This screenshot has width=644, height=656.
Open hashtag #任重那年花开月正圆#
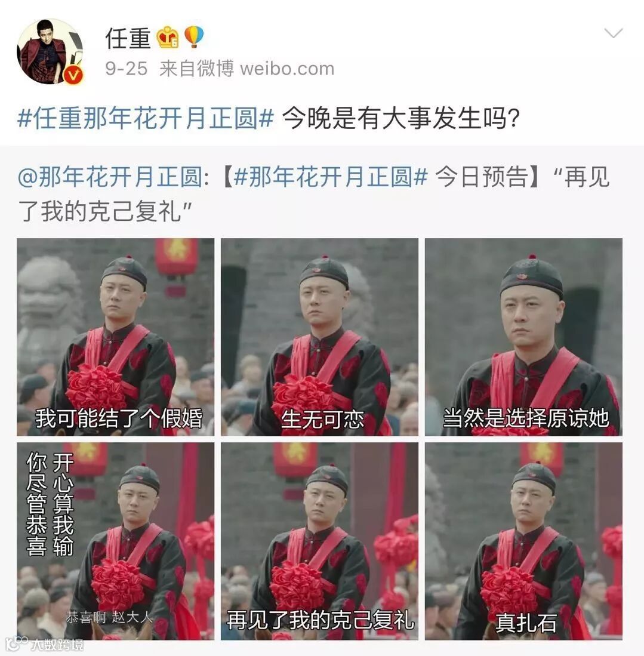[146, 118]
